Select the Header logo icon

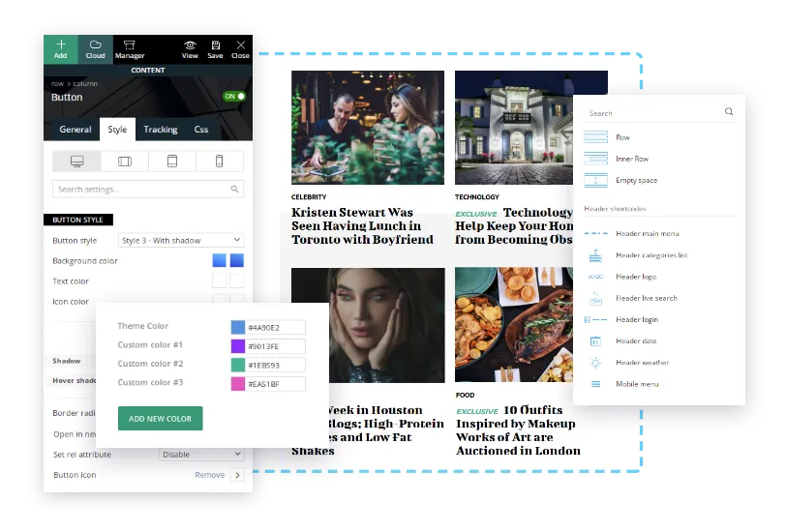click(595, 277)
